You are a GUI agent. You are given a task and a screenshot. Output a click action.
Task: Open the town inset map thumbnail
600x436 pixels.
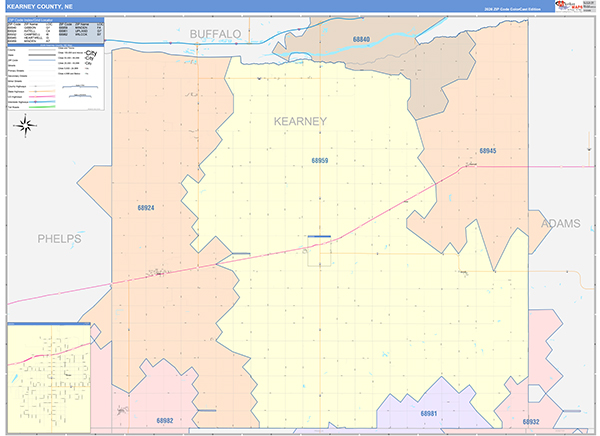49,378
